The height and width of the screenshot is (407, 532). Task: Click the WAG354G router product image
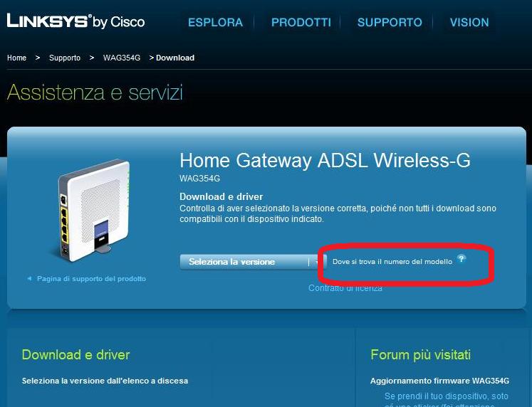91,210
